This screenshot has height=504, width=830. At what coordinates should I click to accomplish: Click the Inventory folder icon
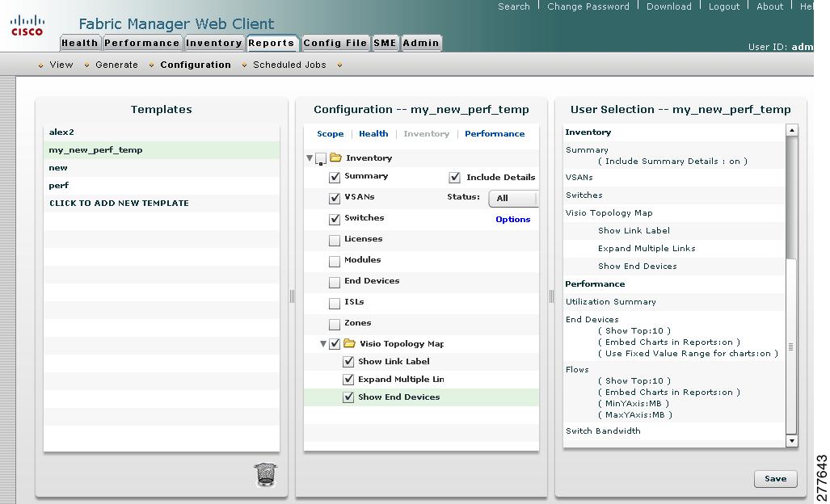coord(335,157)
